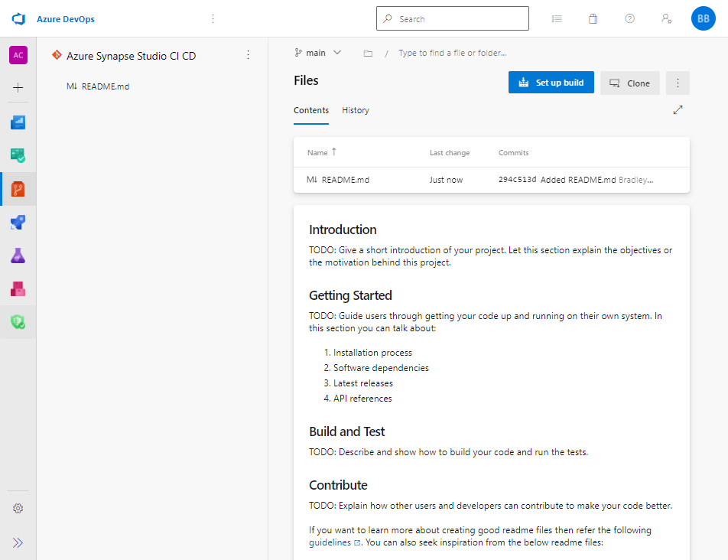
Task: Open README.md in the files table
Action: pyautogui.click(x=346, y=180)
